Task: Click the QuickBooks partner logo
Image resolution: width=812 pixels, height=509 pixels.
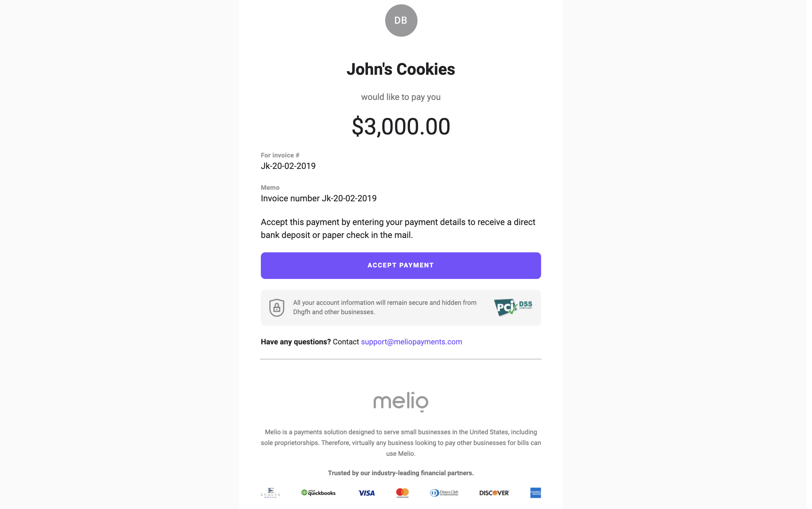Action: tap(318, 493)
